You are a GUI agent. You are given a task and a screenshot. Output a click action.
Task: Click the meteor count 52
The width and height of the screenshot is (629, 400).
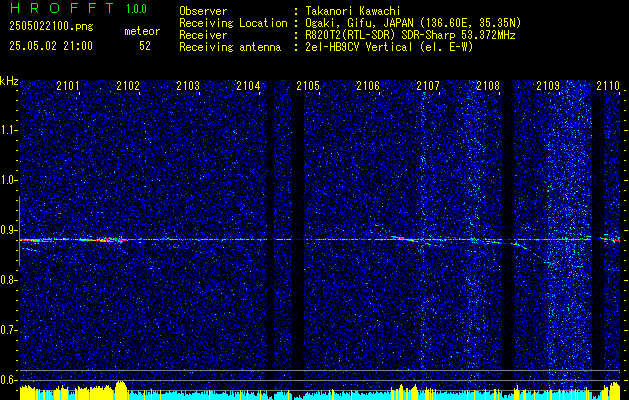pyautogui.click(x=145, y=46)
